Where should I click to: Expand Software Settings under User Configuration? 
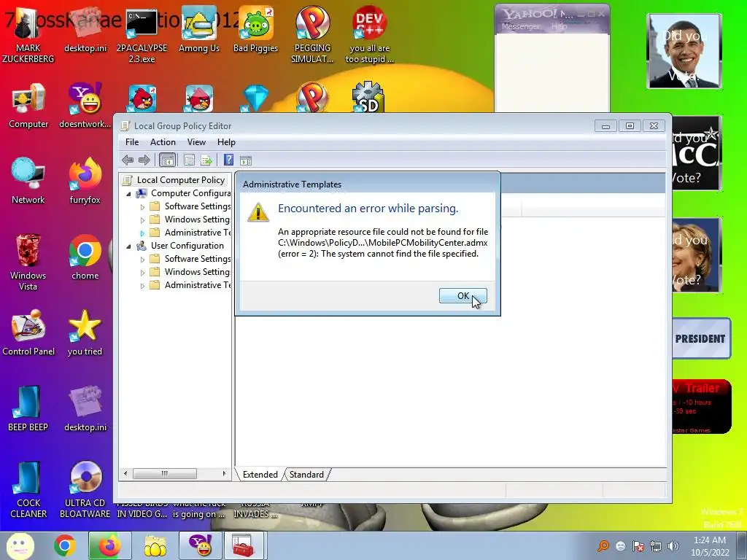pyautogui.click(x=142, y=260)
